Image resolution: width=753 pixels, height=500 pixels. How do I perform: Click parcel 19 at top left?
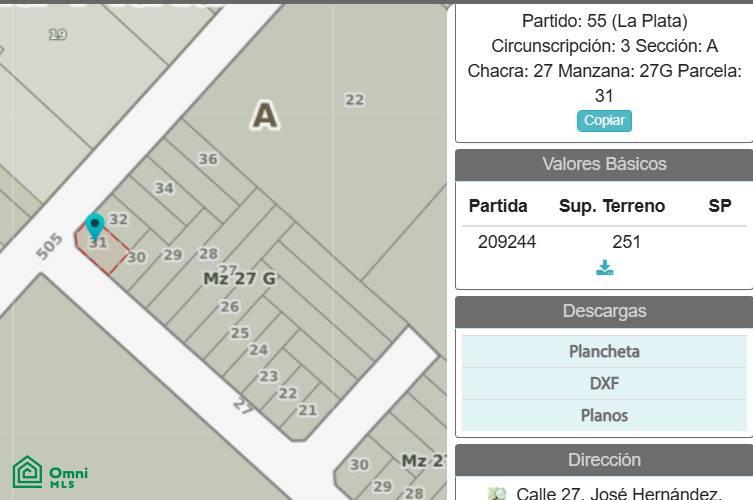(x=58, y=35)
